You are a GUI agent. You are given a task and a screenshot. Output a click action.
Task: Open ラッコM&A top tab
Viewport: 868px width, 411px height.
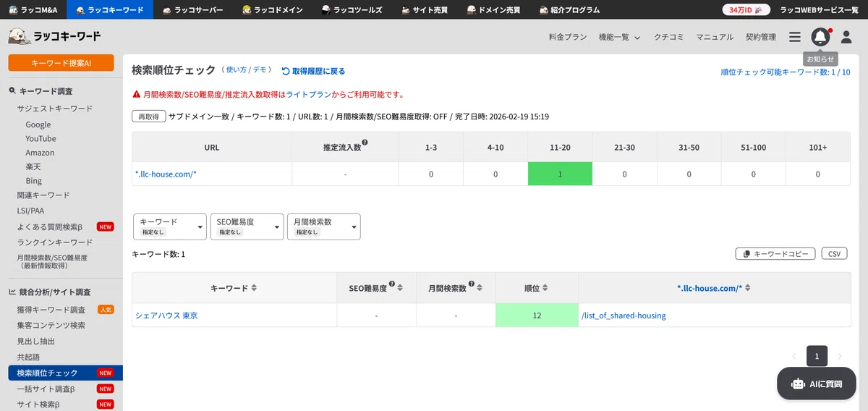coord(33,10)
